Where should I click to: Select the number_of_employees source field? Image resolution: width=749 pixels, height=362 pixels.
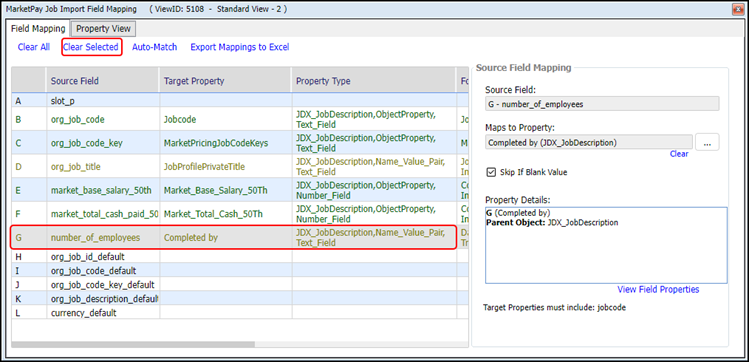pos(103,237)
